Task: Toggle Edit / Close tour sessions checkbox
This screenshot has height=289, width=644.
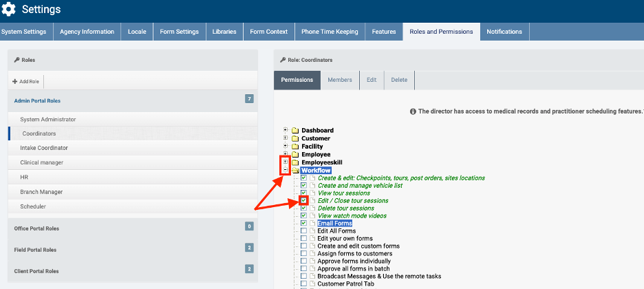Action: 303,200
